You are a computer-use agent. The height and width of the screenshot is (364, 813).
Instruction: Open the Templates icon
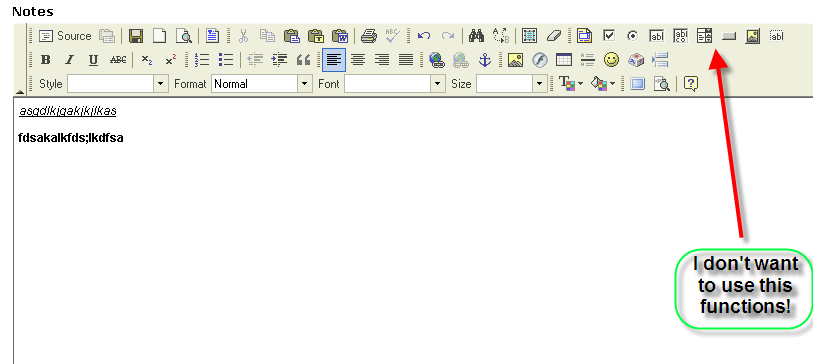[x=212, y=36]
